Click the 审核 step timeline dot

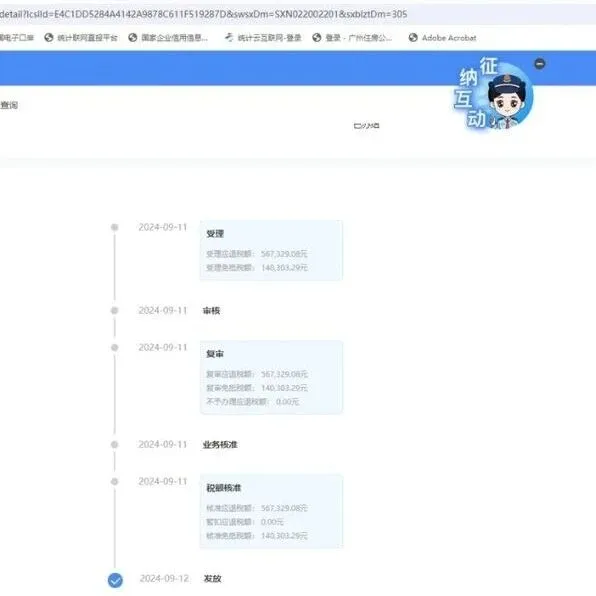tap(114, 311)
